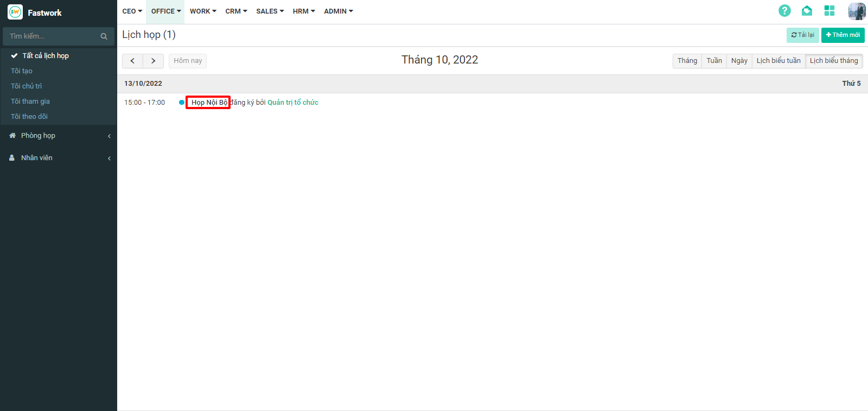
Task: Select the 'Tất cả lịch họp' filter
Action: 46,56
